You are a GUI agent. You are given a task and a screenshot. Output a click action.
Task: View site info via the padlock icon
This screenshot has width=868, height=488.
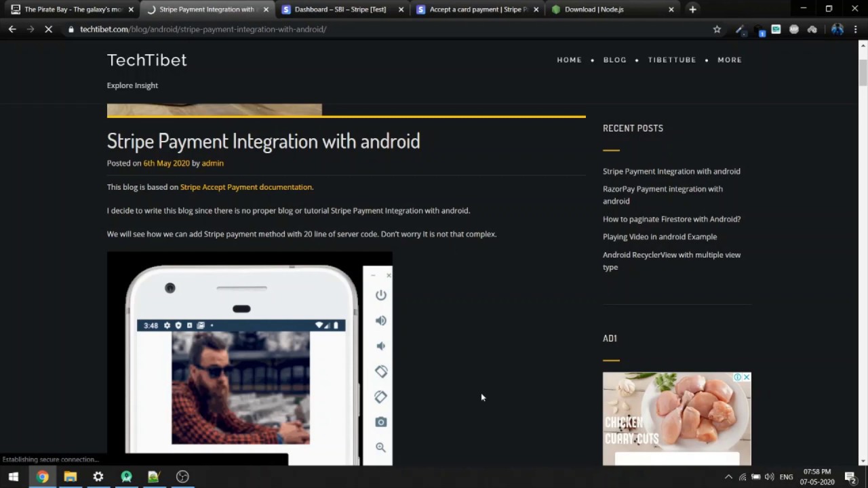click(71, 29)
